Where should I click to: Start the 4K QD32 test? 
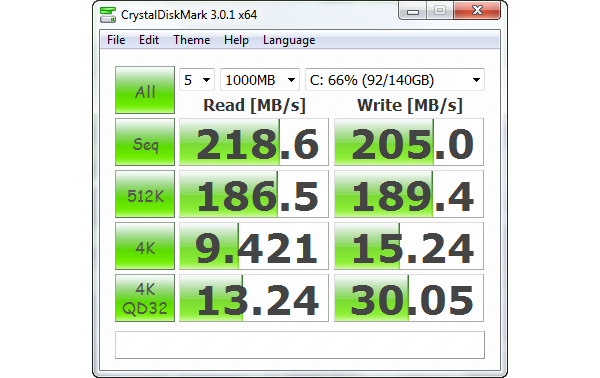(145, 298)
